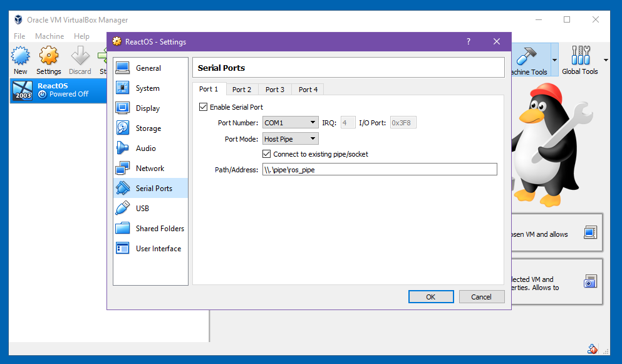This screenshot has height=364, width=622.
Task: Open the Machine menu
Action: coord(49,36)
